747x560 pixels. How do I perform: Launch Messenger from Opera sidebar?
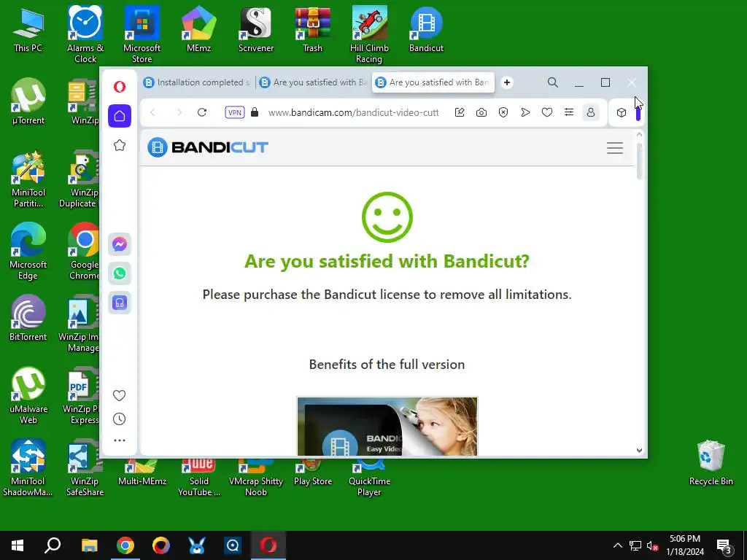(x=120, y=244)
